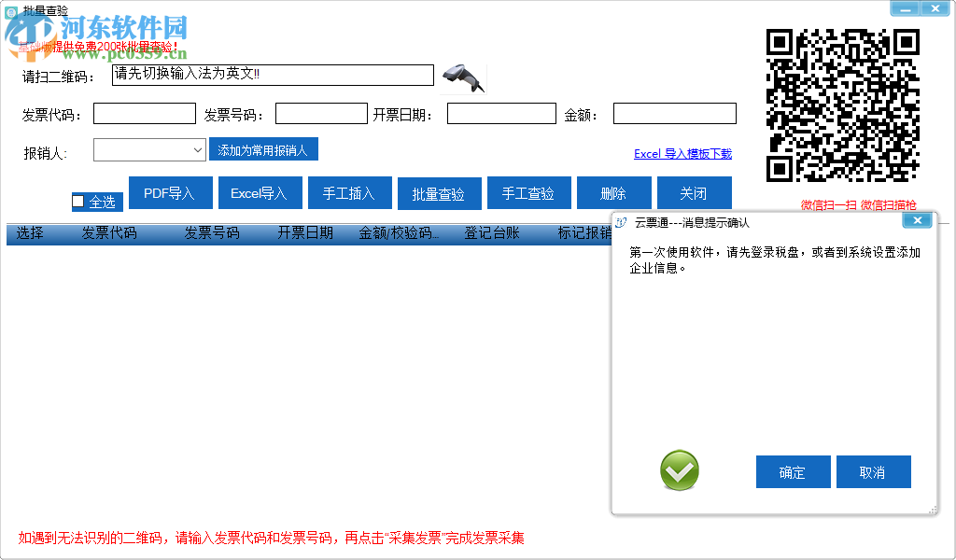
Task: Open the 报销人 dropdown list
Action: coord(197,149)
